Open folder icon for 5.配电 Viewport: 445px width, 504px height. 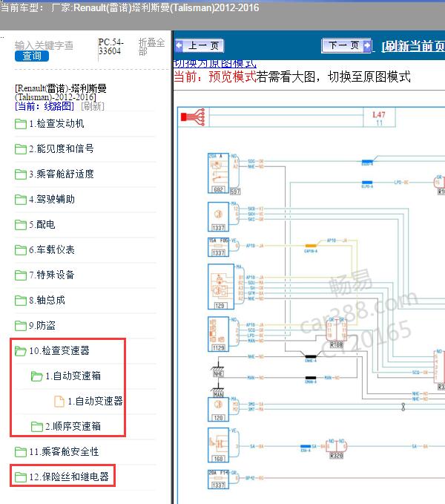click(21, 225)
